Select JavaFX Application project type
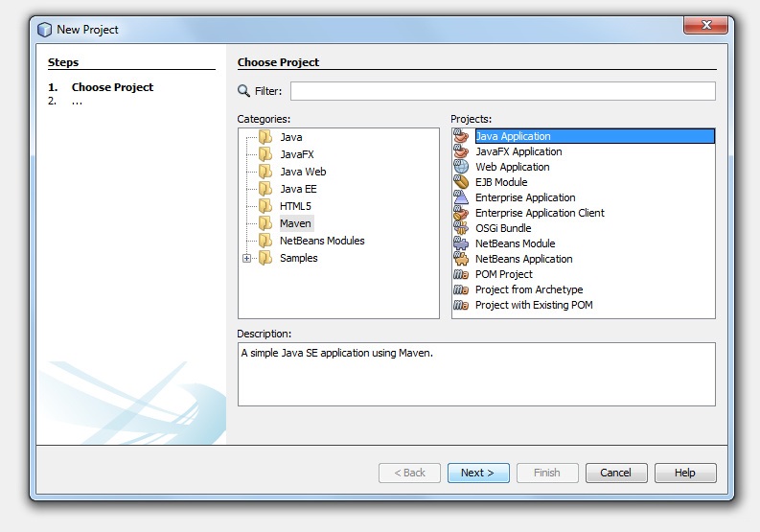Screen dimensions: 760x532 pos(518,151)
